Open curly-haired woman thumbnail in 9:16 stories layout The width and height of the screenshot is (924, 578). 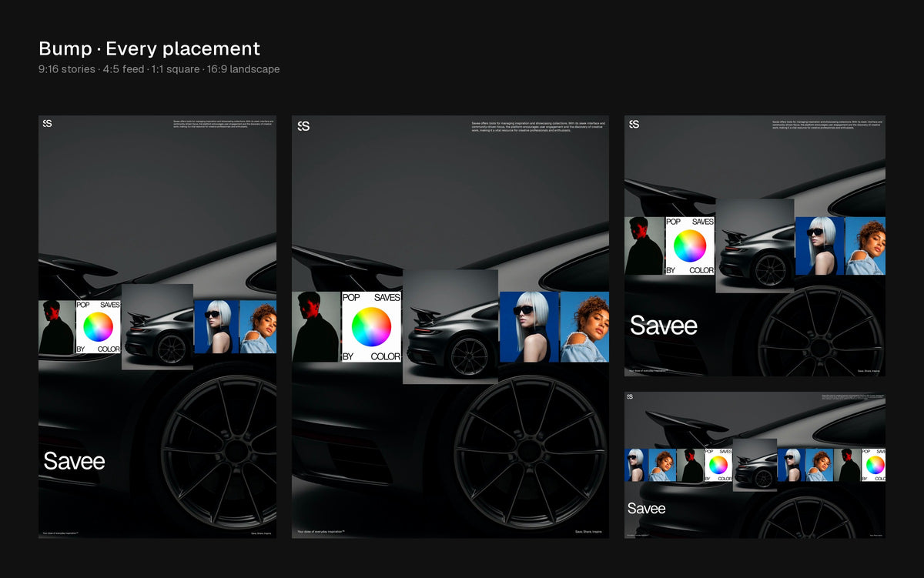pyautogui.click(x=258, y=327)
